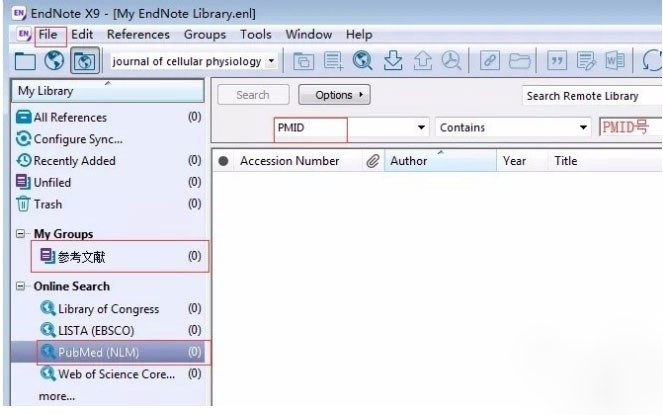Open References menu
Viewport: 663px width, 415px height.
point(138,34)
